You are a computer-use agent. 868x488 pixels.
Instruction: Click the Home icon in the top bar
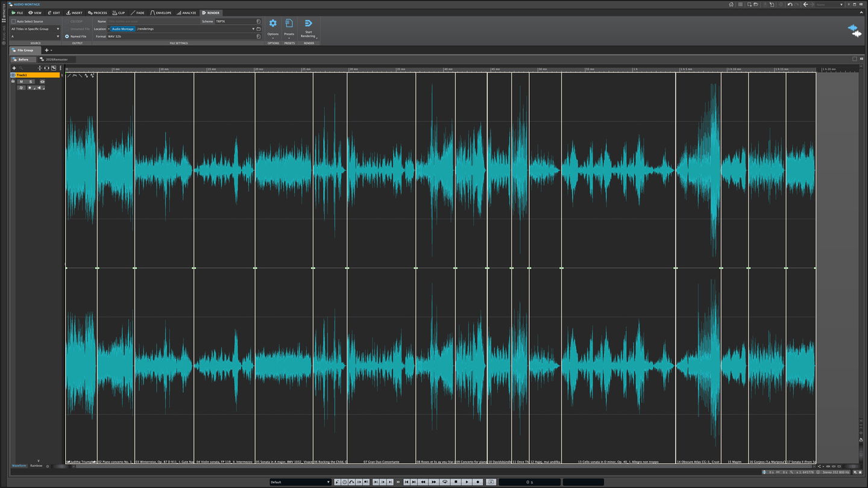731,4
